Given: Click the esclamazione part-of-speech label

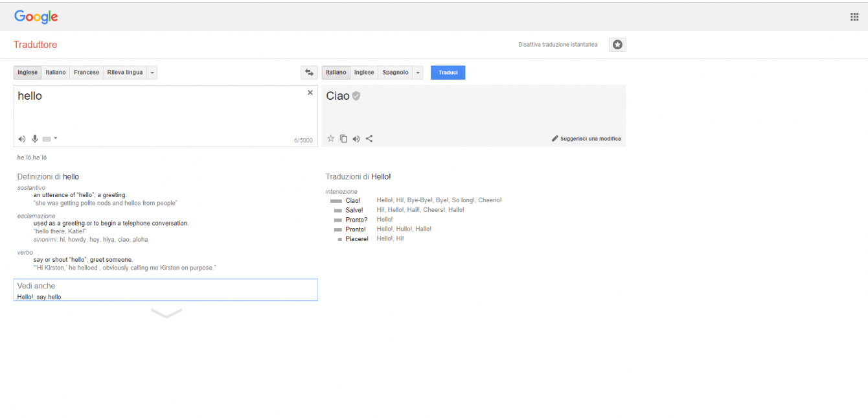Looking at the screenshot, I should tap(36, 216).
